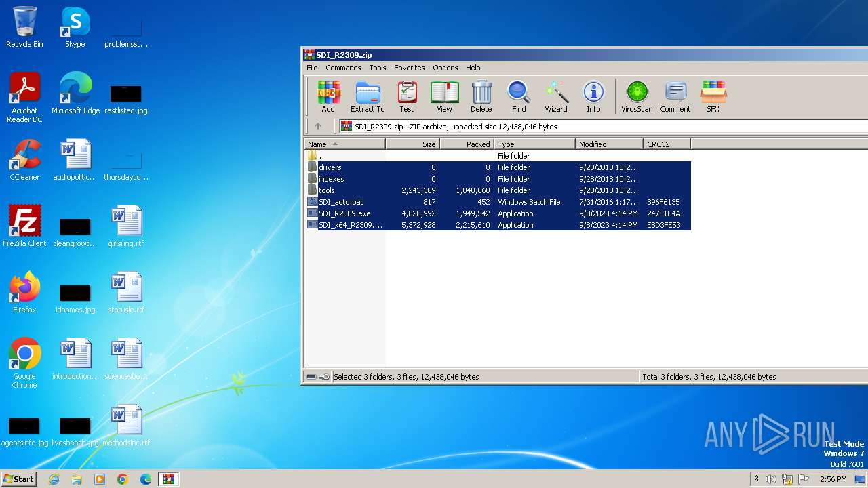The height and width of the screenshot is (488, 868).
Task: Select the parent folder '..' row
Action: pyautogui.click(x=498, y=156)
